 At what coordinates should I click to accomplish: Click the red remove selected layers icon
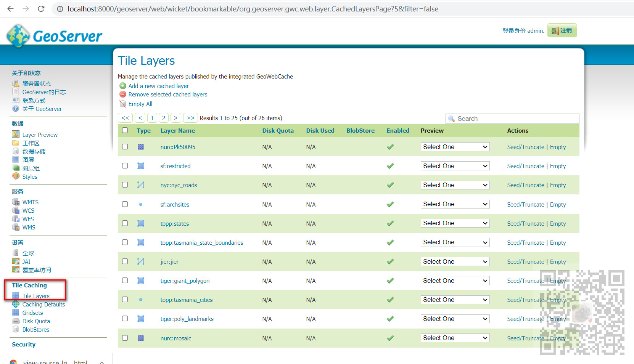tap(123, 94)
